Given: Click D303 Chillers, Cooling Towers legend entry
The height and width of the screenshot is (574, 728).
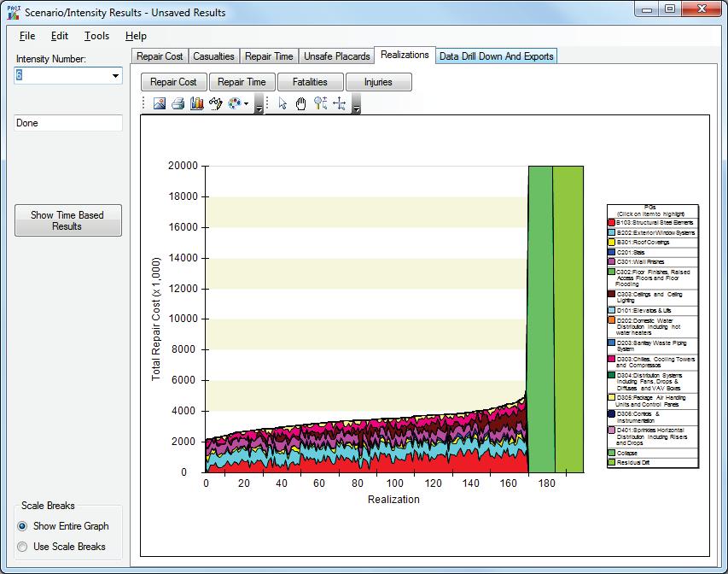Looking at the screenshot, I should tap(652, 362).
